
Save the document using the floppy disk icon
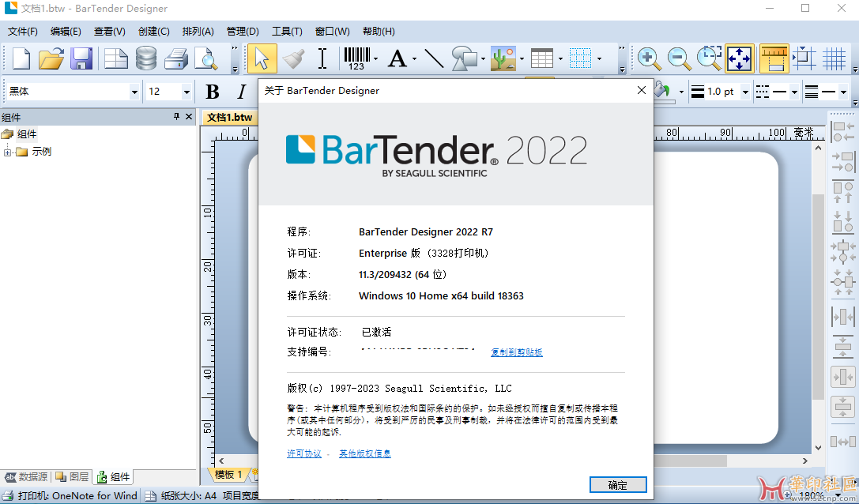(x=81, y=58)
